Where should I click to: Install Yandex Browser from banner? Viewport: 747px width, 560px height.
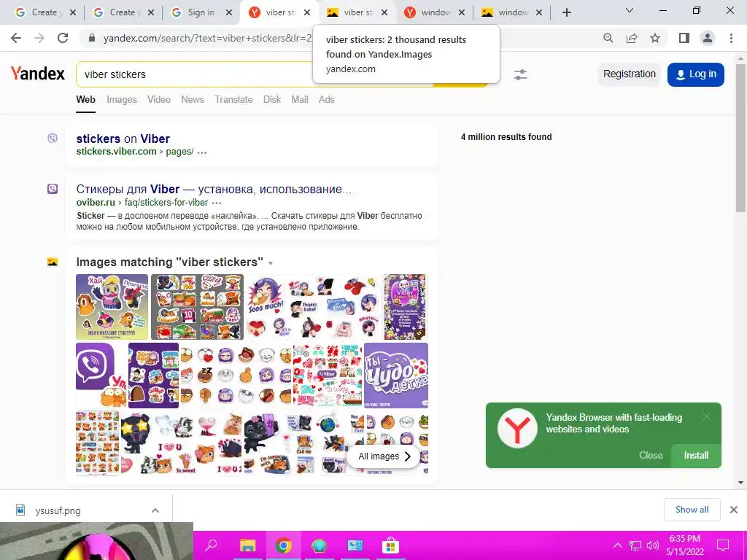696,455
